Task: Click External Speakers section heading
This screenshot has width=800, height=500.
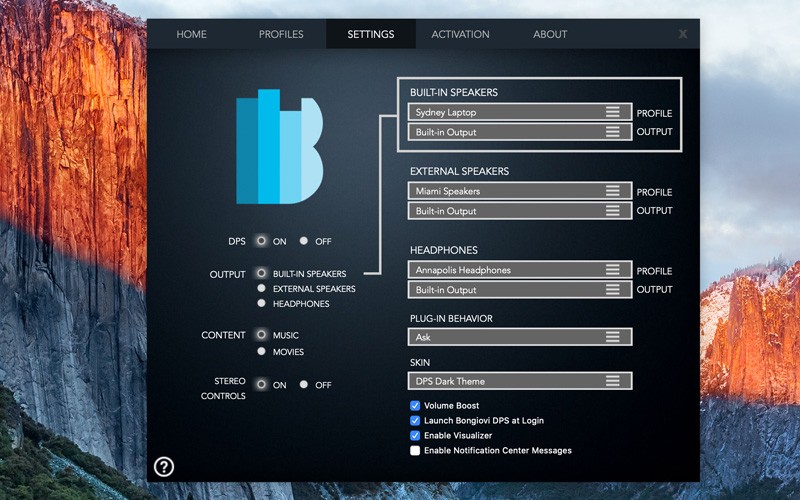Action: 459,171
